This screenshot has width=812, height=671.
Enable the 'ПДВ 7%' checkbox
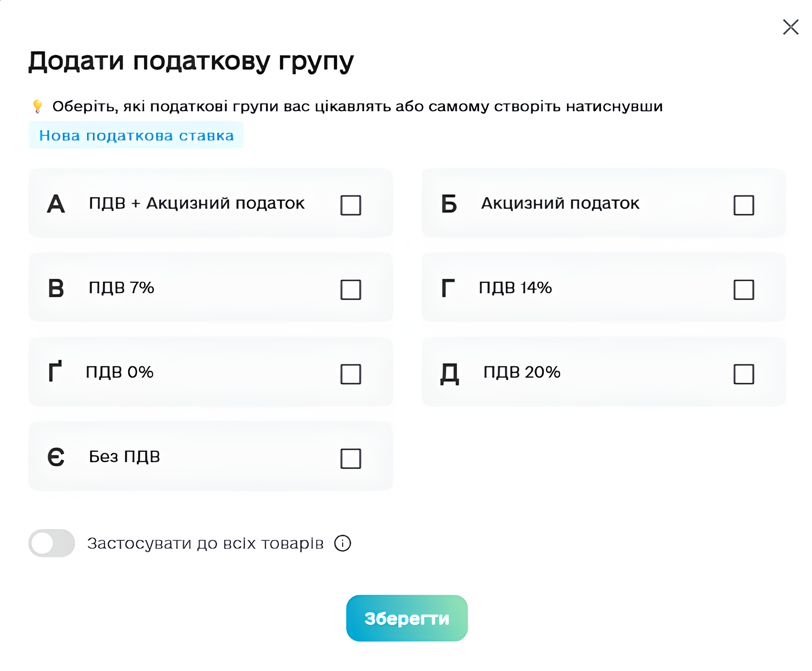(x=350, y=289)
